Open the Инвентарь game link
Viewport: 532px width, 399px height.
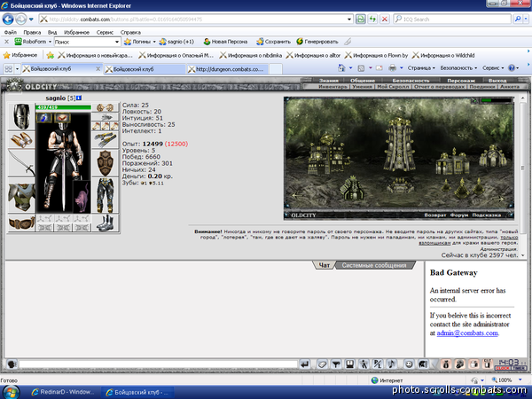pos(332,87)
